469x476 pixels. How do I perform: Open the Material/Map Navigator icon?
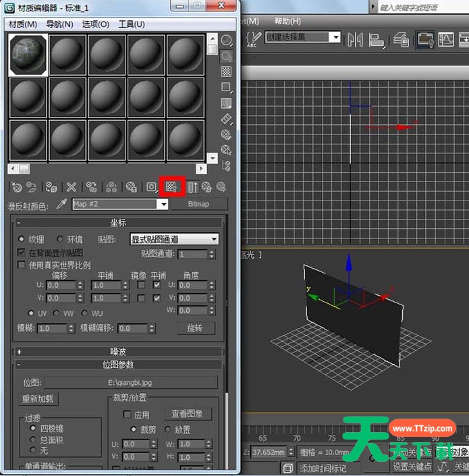click(x=226, y=165)
